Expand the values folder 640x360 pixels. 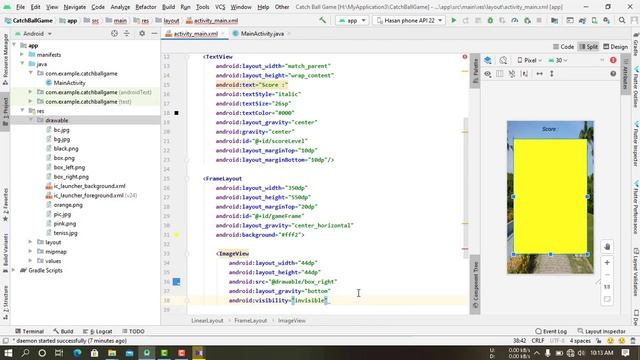(31, 261)
